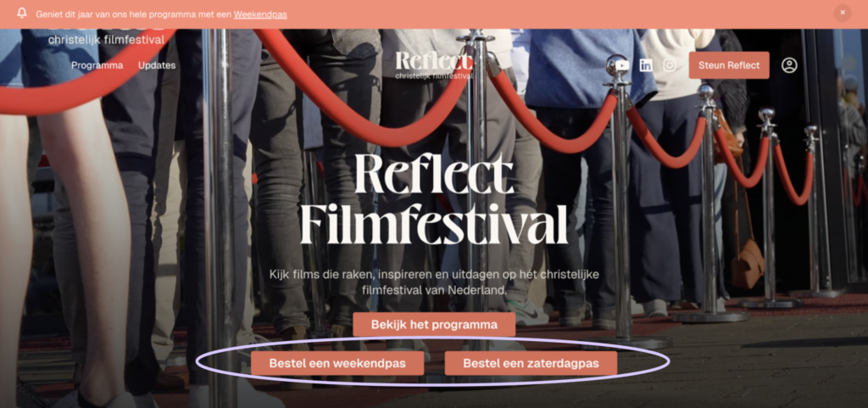Click the tagline paragraph about christelijke filmfestival
The width and height of the screenshot is (868, 408).
click(x=434, y=282)
